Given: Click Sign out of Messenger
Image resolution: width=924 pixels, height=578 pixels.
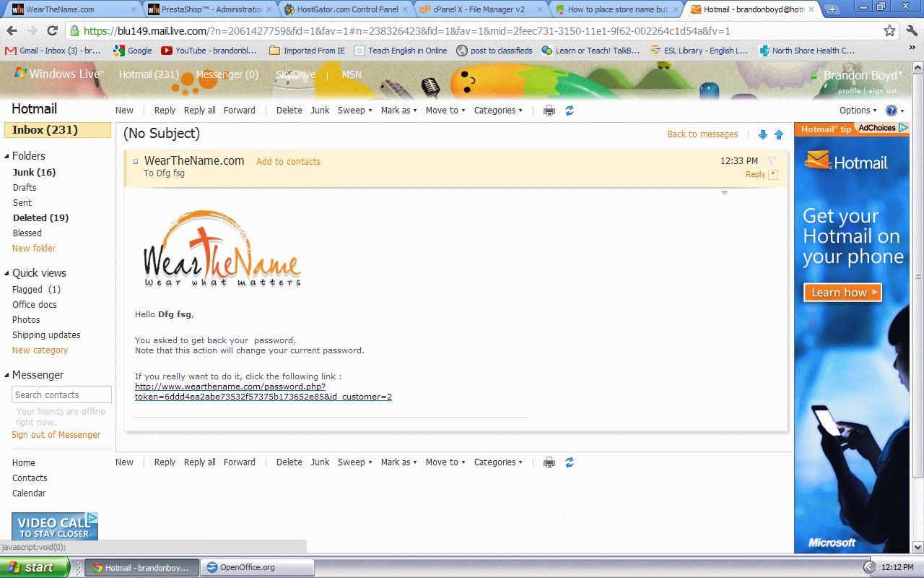Looking at the screenshot, I should click(56, 435).
